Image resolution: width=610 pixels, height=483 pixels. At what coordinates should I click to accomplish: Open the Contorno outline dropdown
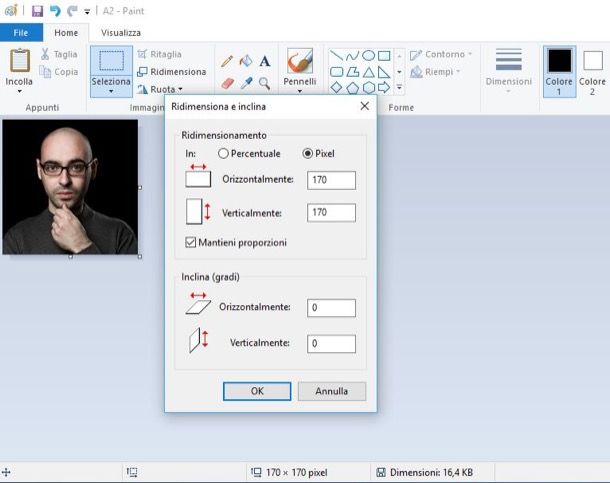(441, 54)
